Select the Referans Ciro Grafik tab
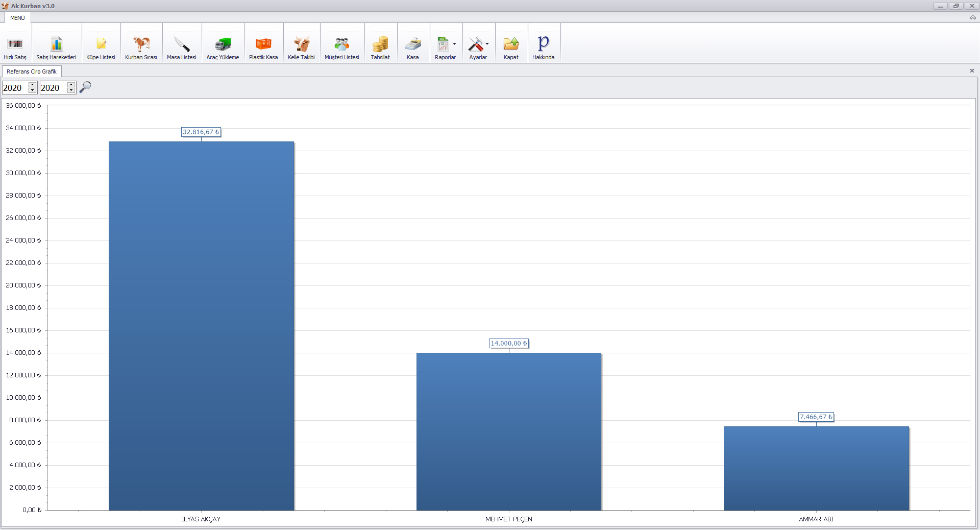The image size is (980, 530). pos(32,71)
